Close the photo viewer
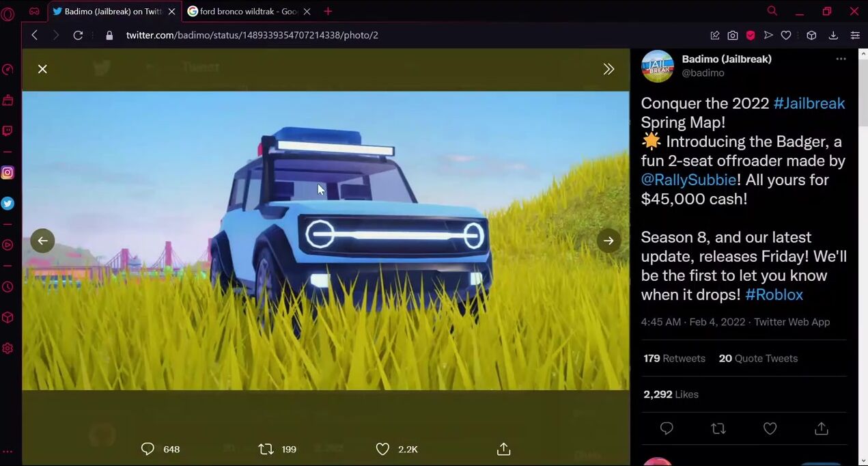 (42, 69)
